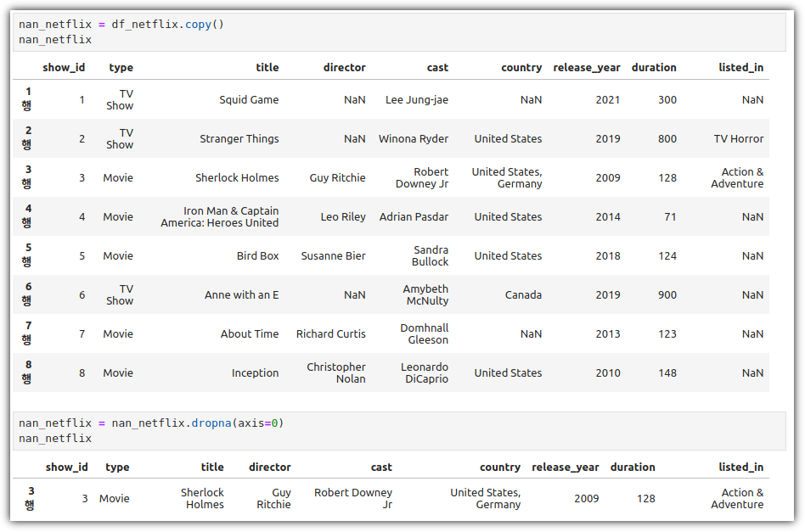Click row index '8 행' in the top table

tap(27, 372)
